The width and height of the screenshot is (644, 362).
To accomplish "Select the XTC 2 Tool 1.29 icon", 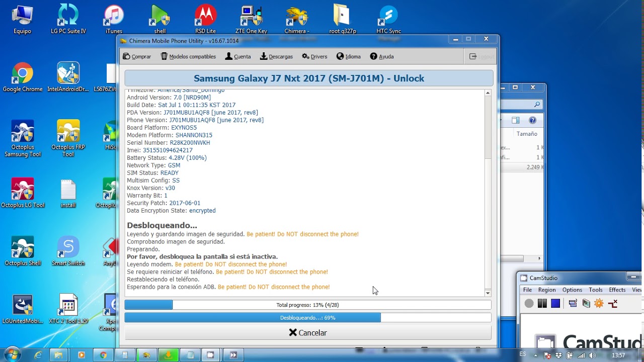I will click(68, 309).
